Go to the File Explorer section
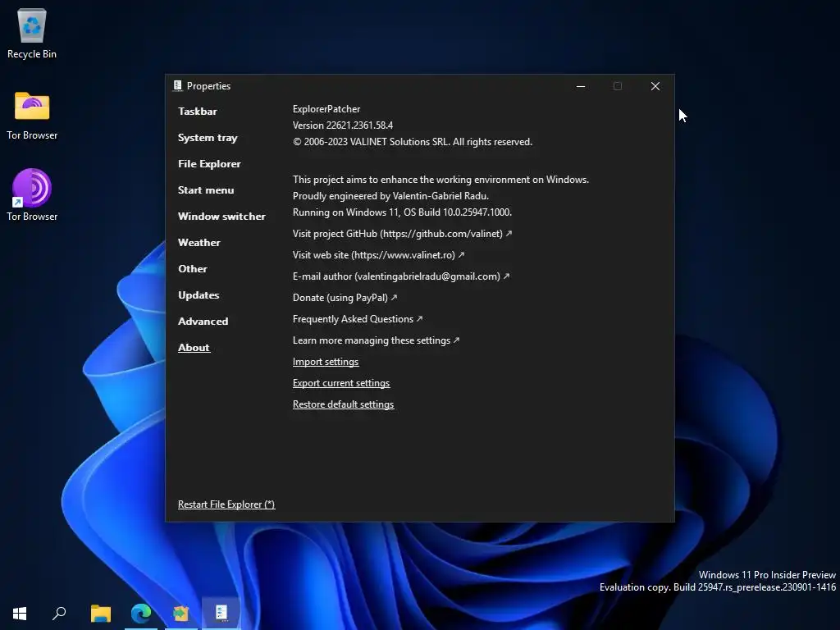This screenshot has width=840, height=630. pyautogui.click(x=209, y=164)
